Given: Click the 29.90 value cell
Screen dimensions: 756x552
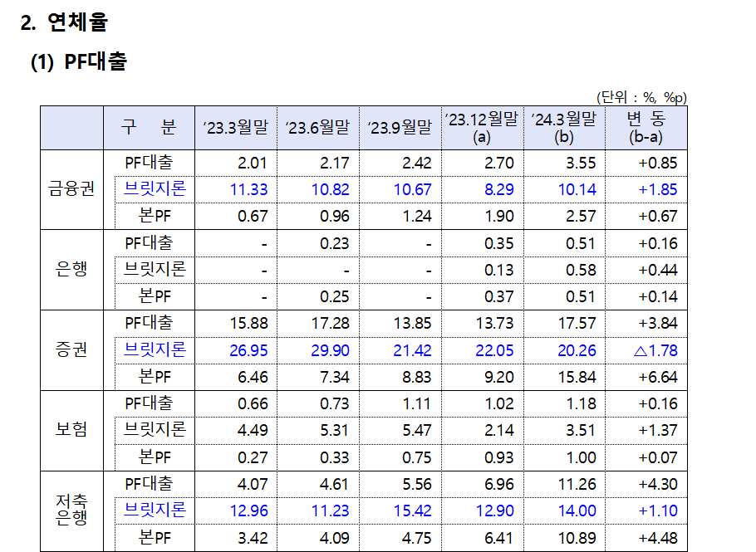Looking at the screenshot, I should [x=330, y=350].
